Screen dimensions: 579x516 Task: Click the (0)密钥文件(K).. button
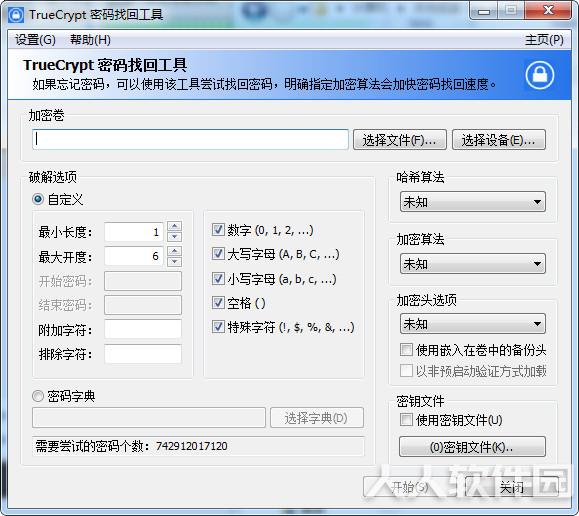point(472,447)
